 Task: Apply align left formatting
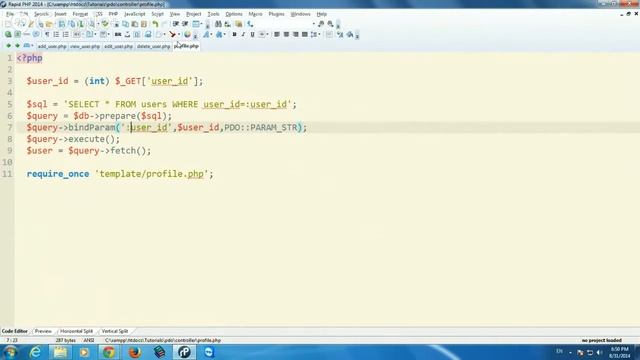point(277,34)
